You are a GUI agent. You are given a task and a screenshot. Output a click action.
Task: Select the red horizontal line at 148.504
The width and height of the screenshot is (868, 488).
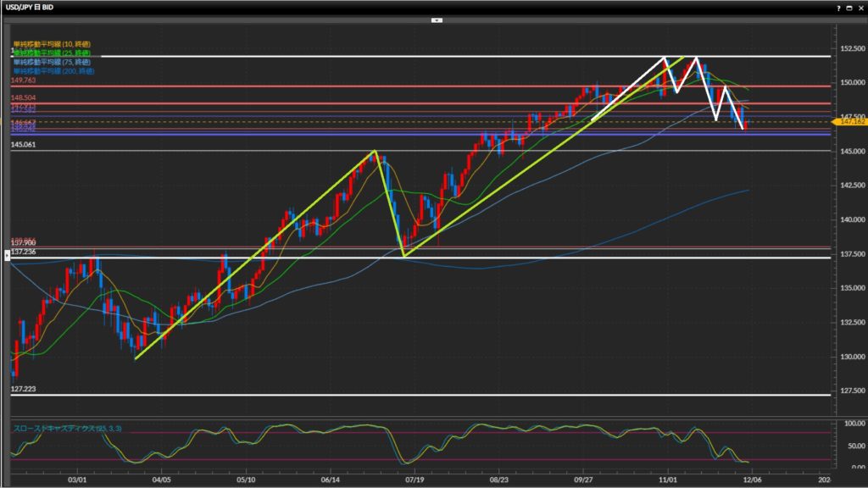point(339,103)
